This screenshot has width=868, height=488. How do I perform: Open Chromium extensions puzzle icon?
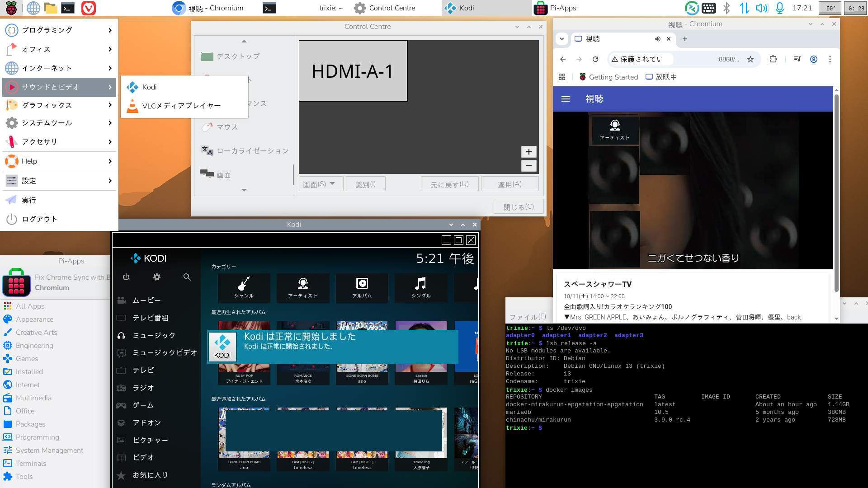pyautogui.click(x=773, y=59)
